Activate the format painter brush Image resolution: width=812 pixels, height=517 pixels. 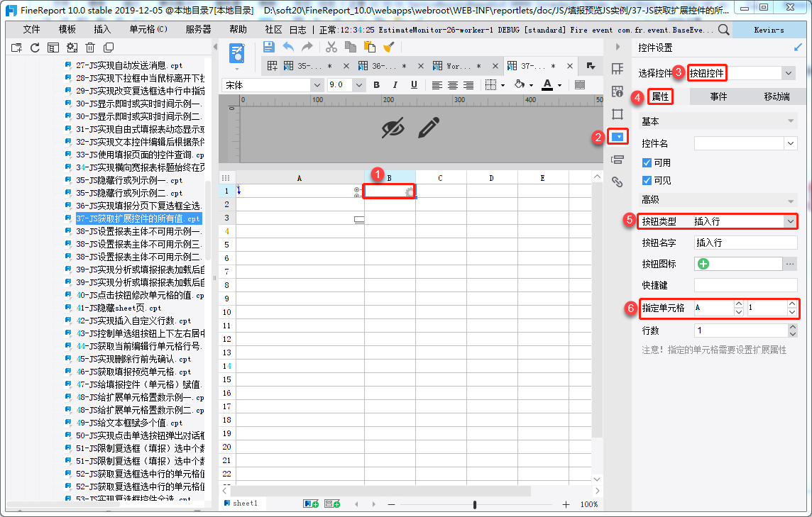(x=388, y=47)
